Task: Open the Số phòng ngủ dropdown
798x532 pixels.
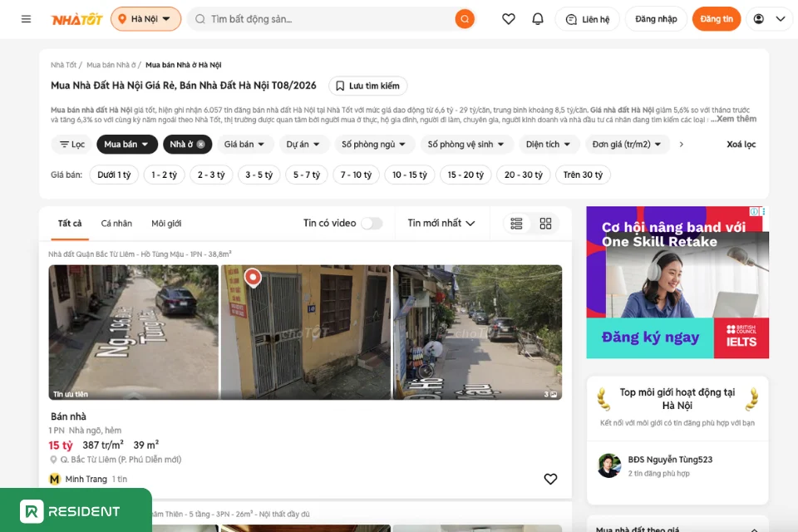Action: pyautogui.click(x=373, y=145)
